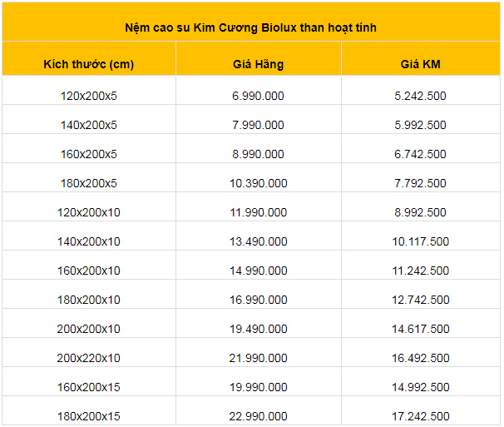This screenshot has height=427, width=504.
Task: Click the table title Nệm cao su Kim Cương Biolux
Action: (250, 27)
